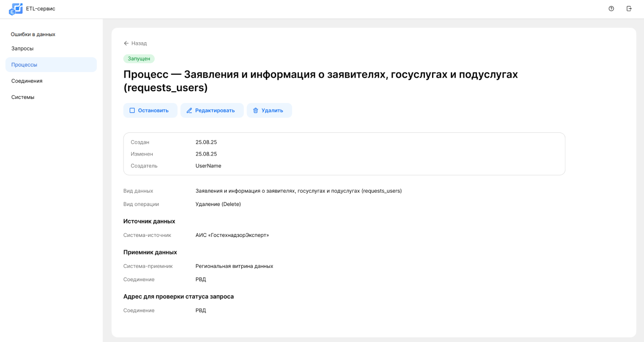Image resolution: width=644 pixels, height=342 pixels.
Task: Click the АИС «ГостехнадзорЭксперт» source value
Action: [x=232, y=235]
